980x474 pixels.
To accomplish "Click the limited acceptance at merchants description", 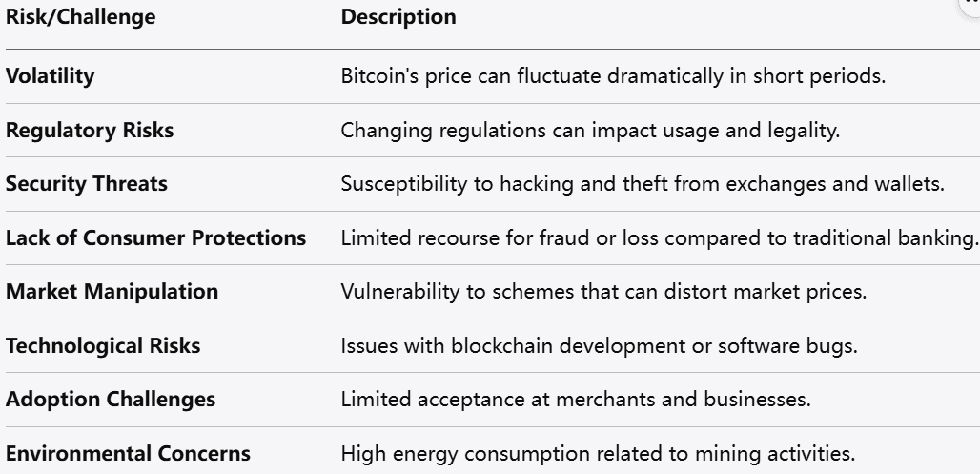I will [x=576, y=400].
